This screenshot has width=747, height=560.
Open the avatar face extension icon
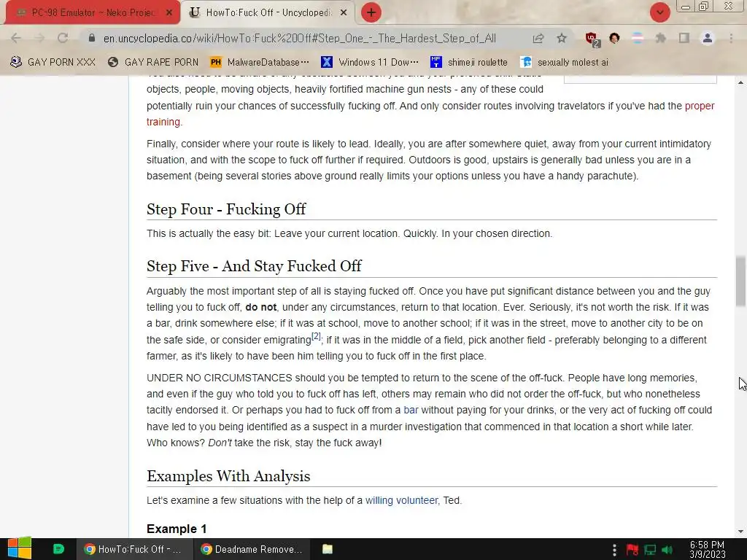614,38
